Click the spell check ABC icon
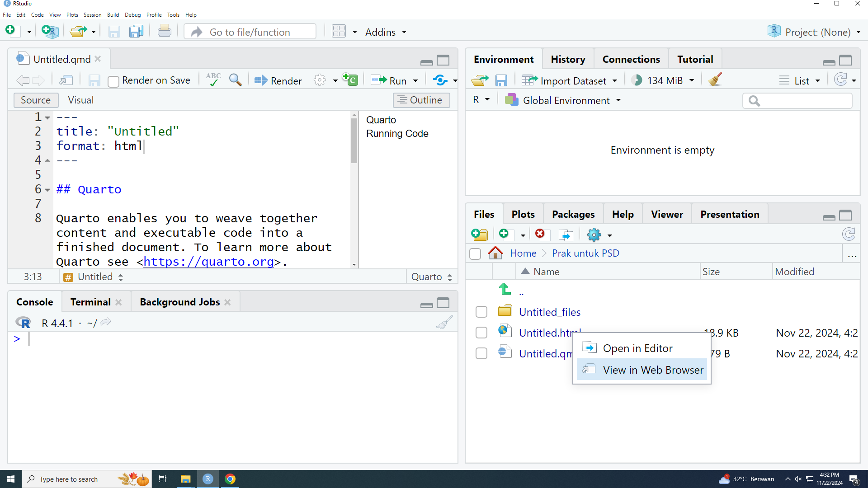The image size is (868, 488). [213, 80]
